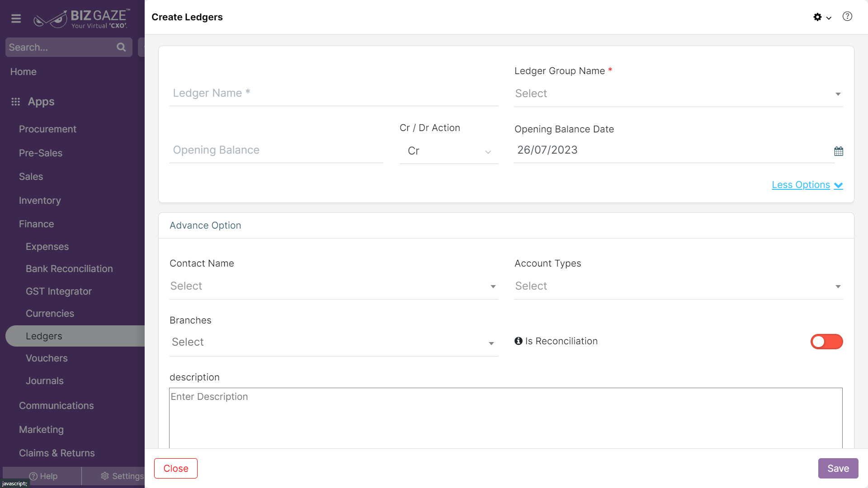This screenshot has height=488, width=868.
Task: Open Journals in sidebar
Action: click(44, 381)
